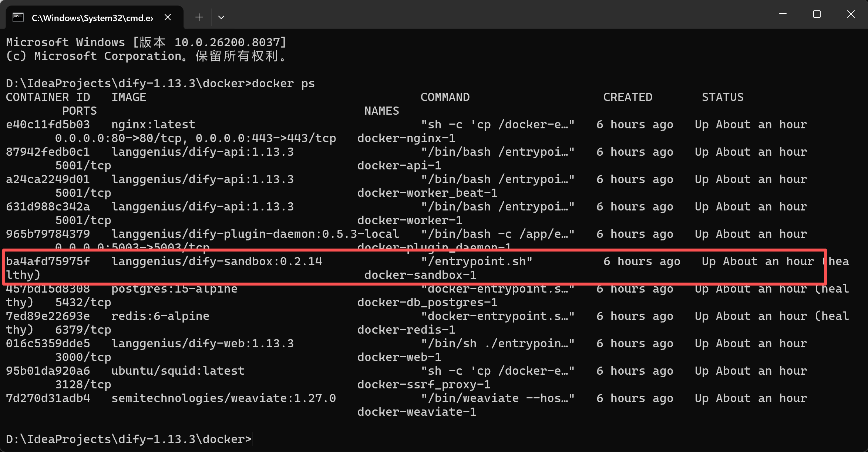
Task: Select the C:\Windows\System32\cmd.exe tab
Action: tap(92, 18)
